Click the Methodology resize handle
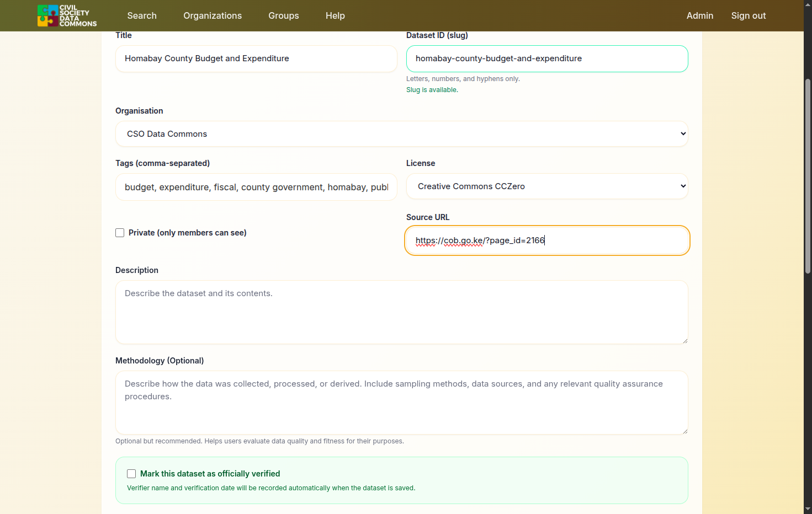 685,431
